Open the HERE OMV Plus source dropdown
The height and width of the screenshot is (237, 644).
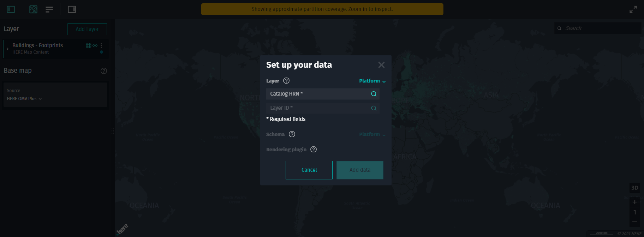click(24, 99)
